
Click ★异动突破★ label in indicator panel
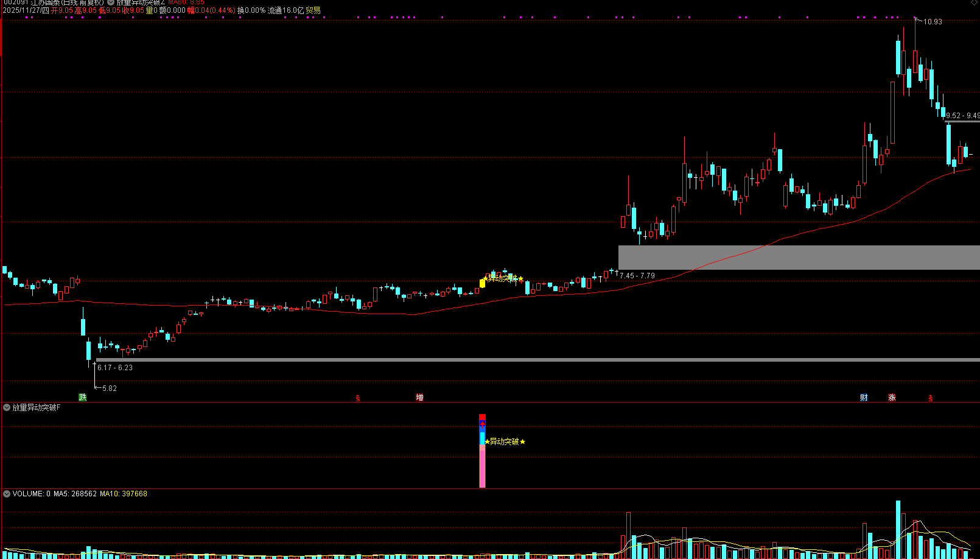(505, 441)
